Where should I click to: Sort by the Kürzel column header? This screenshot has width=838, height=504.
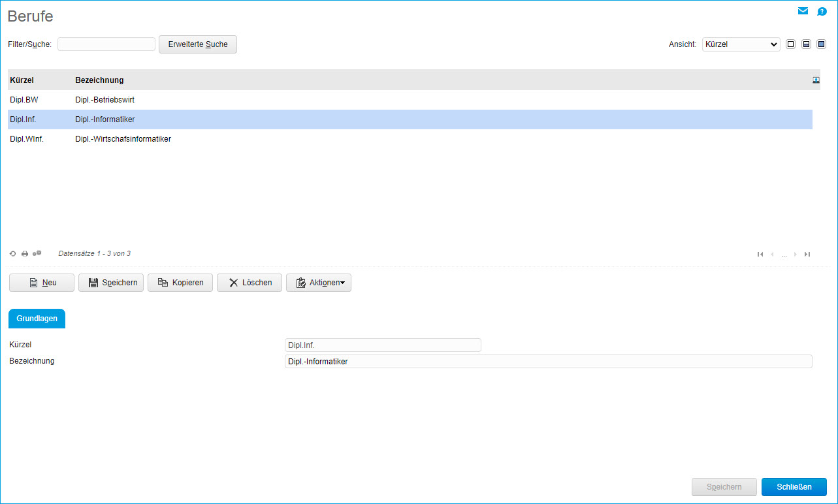(x=22, y=80)
